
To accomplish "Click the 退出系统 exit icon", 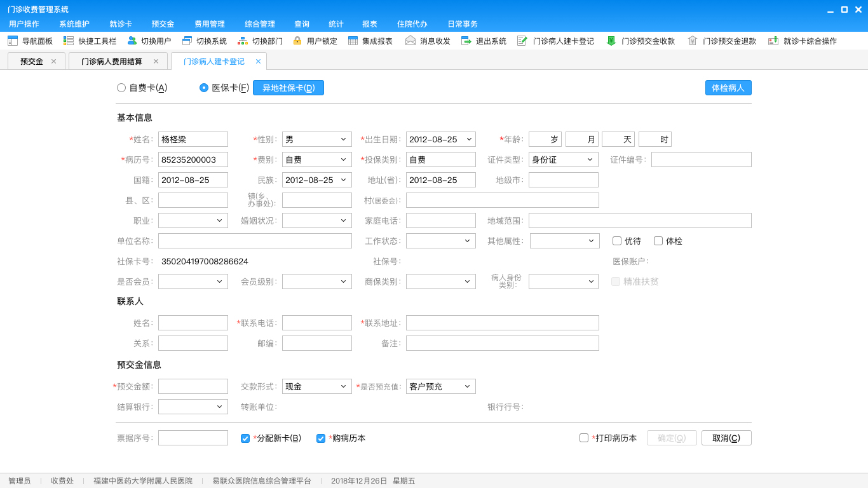I will (466, 41).
